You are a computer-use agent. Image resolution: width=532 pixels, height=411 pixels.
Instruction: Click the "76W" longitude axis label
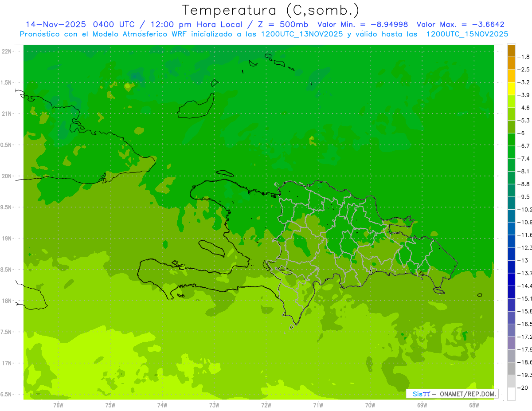[58, 405]
